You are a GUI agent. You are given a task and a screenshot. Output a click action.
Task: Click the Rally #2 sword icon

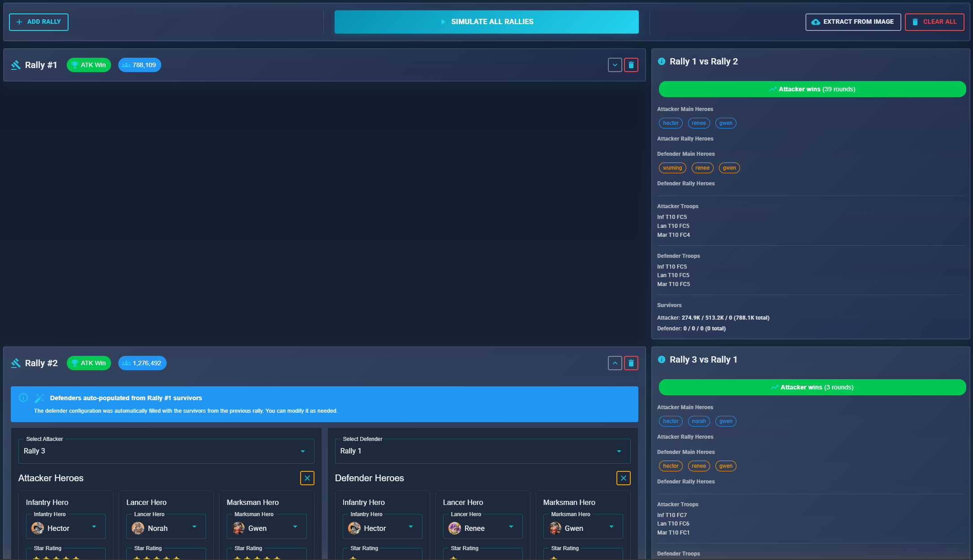pyautogui.click(x=16, y=363)
